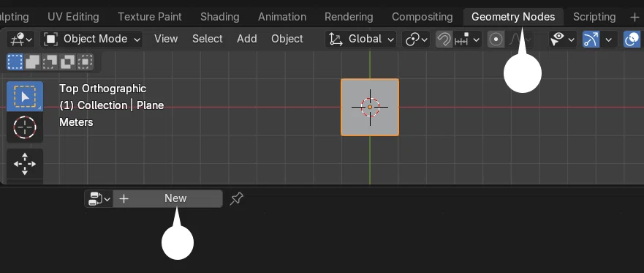Image resolution: width=644 pixels, height=273 pixels.
Task: Select the intersect selection mode icon
Action: (x=85, y=62)
